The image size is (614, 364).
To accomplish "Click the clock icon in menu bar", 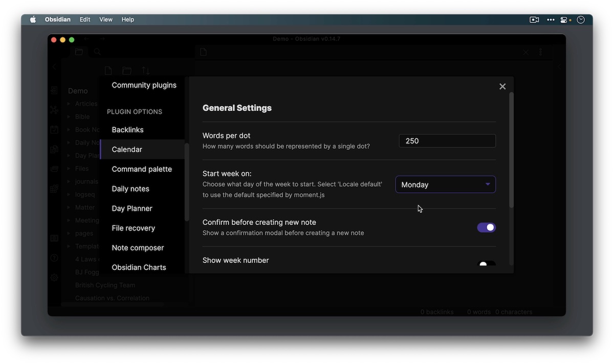I will 581,19.
